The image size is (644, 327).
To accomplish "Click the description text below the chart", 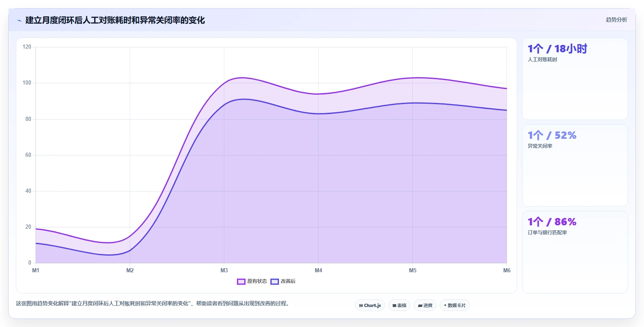I will [x=153, y=304].
